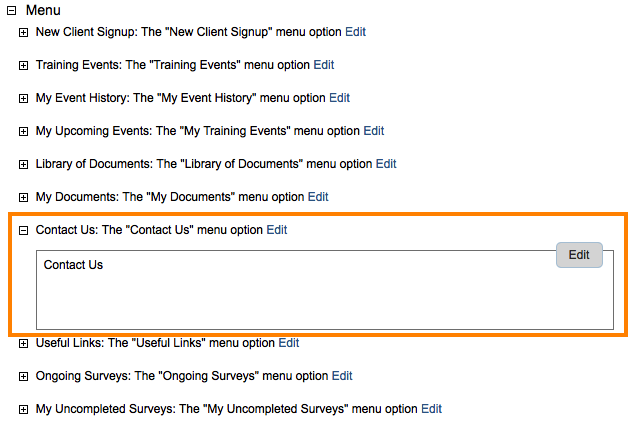Open Edit link beside My Event History
629x434 pixels.
coord(339,98)
